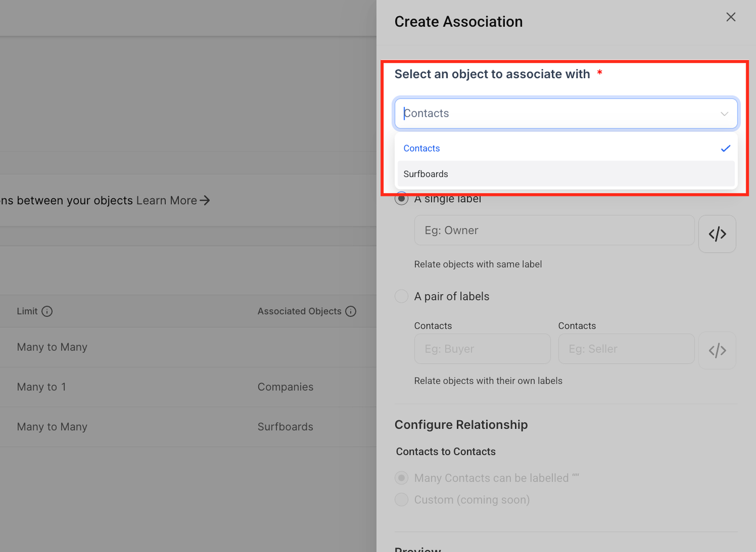Select the 'A single label' radio option
The height and width of the screenshot is (552, 756).
401,199
